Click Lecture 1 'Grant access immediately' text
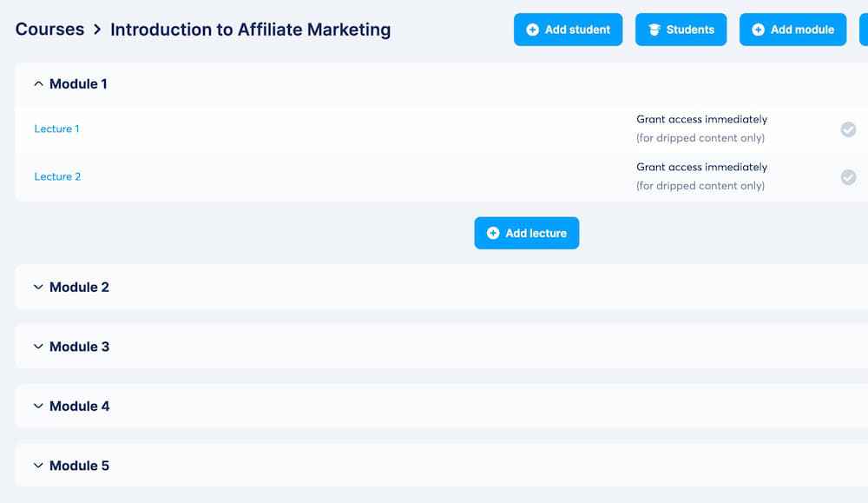The width and height of the screenshot is (868, 503). (x=702, y=119)
